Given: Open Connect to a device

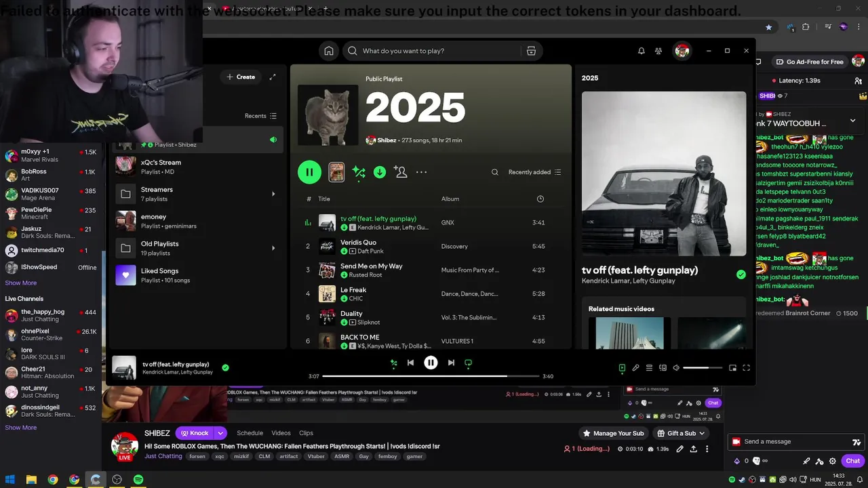Looking at the screenshot, I should click(663, 368).
